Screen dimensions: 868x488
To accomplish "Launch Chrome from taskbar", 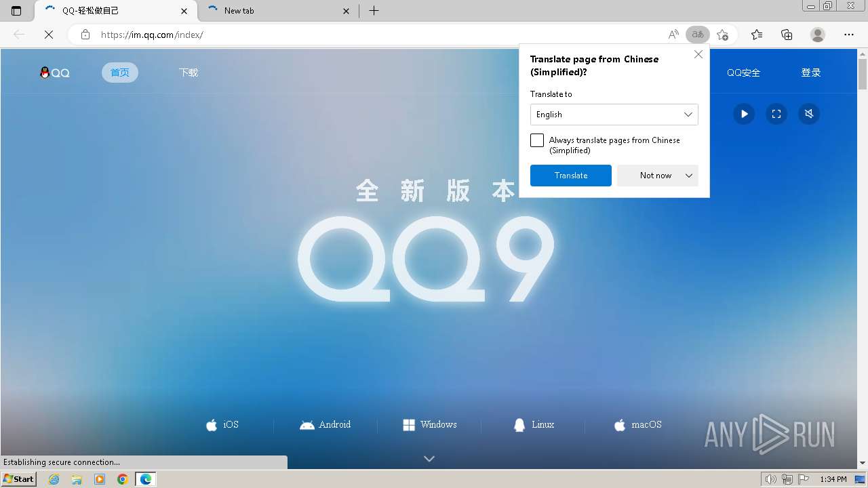I will 123,479.
